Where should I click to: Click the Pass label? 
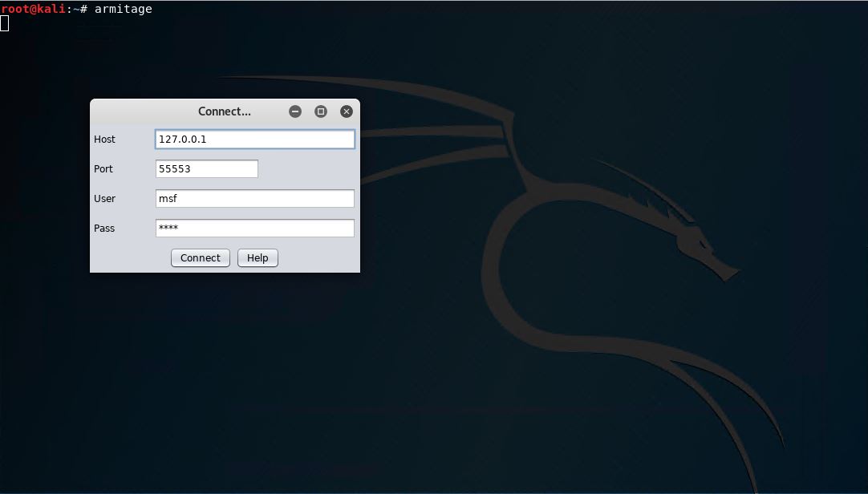click(104, 228)
